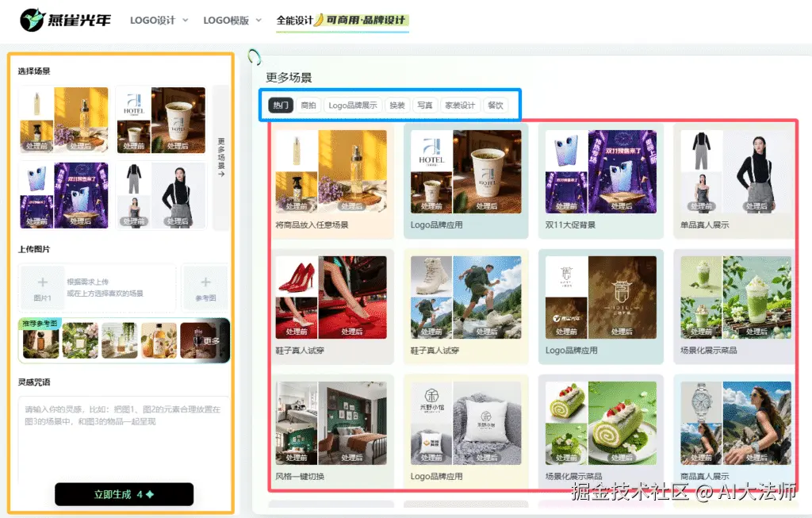Viewport: 812px width, 518px height.
Task: Select the 热门 category tab
Action: tap(280, 104)
